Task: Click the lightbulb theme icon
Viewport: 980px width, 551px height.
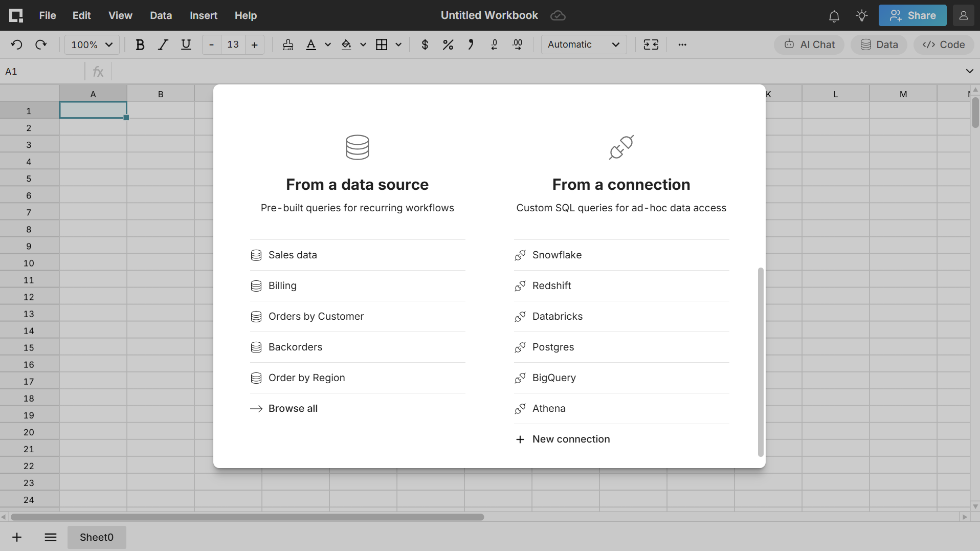Action: click(862, 16)
